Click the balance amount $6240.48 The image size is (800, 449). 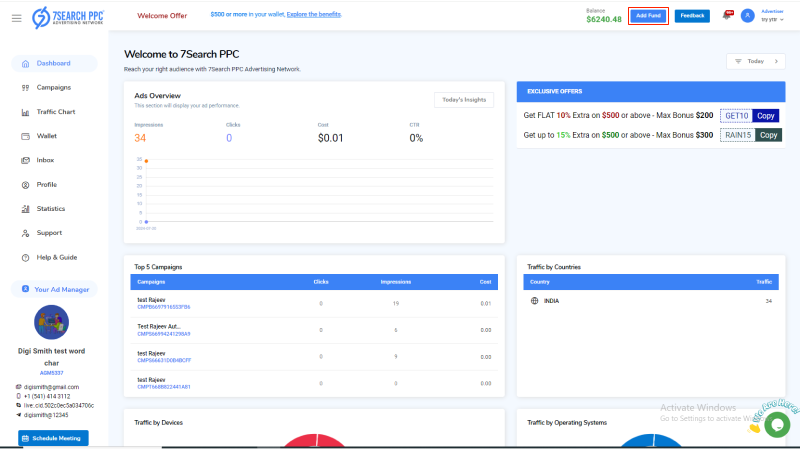(x=604, y=19)
